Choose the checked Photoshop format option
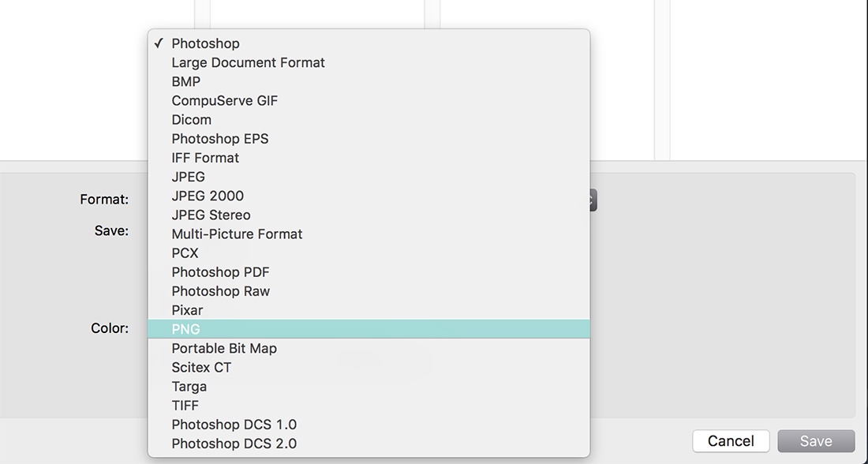 point(369,43)
